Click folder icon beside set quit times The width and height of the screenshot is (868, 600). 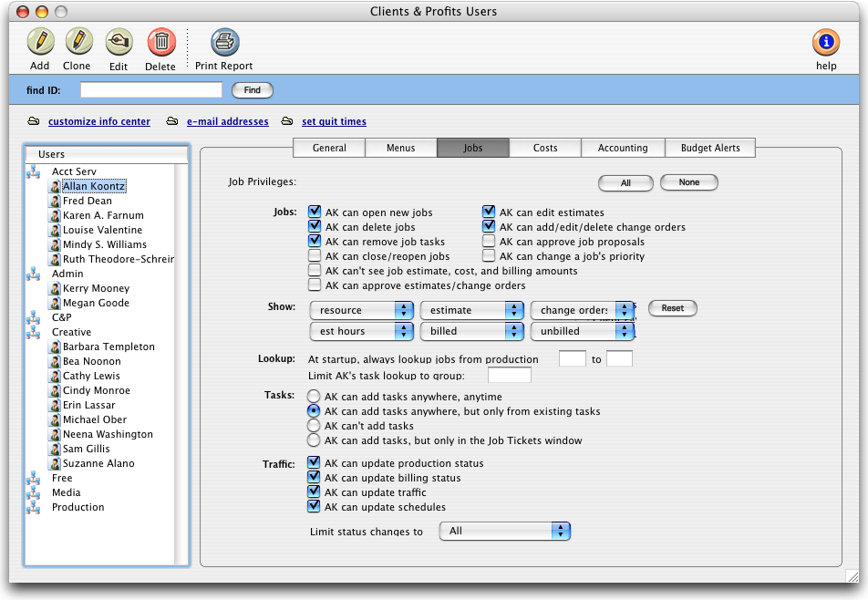[x=286, y=120]
